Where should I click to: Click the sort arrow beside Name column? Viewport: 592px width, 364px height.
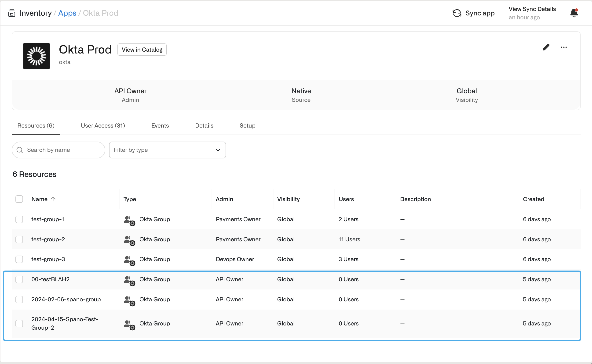[53, 199]
